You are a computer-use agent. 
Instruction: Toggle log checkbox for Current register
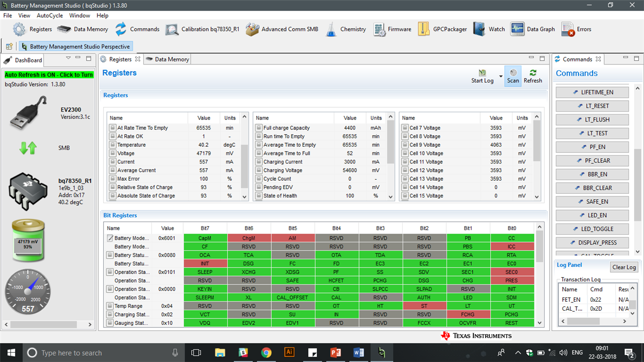click(x=113, y=162)
